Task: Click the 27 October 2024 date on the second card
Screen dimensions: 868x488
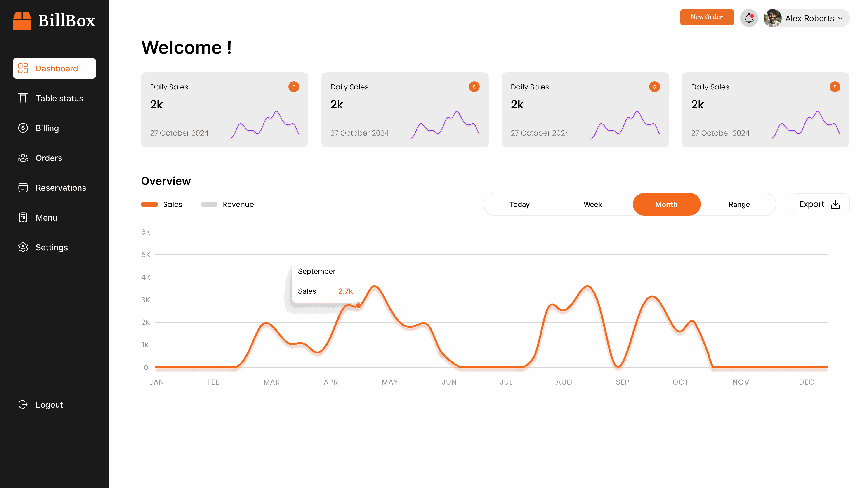Action: tap(360, 133)
